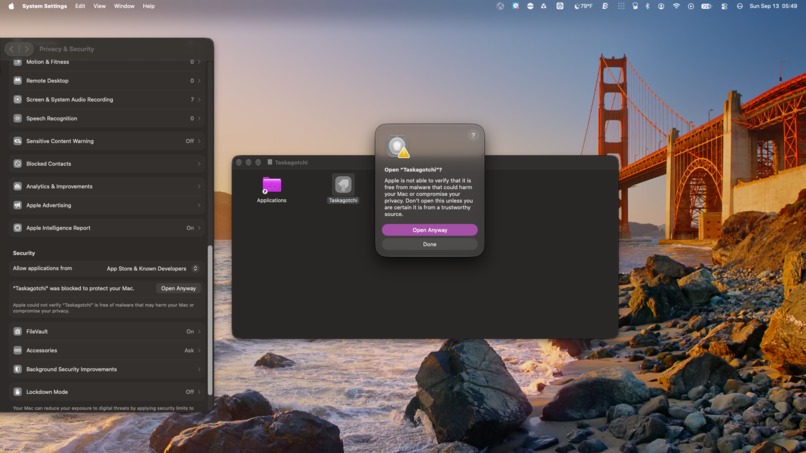This screenshot has height=453, width=806.
Task: Open the Edit menu
Action: coord(80,6)
